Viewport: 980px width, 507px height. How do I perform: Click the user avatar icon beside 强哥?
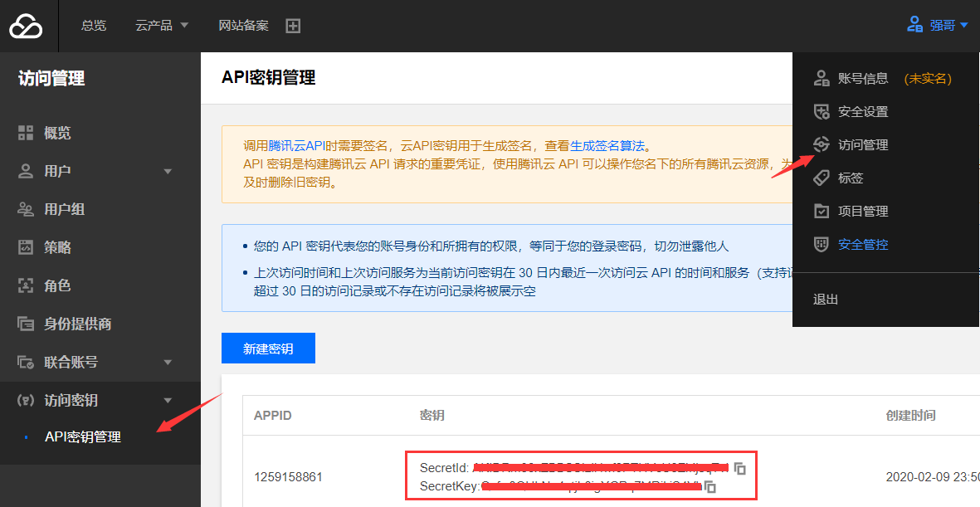(x=915, y=25)
